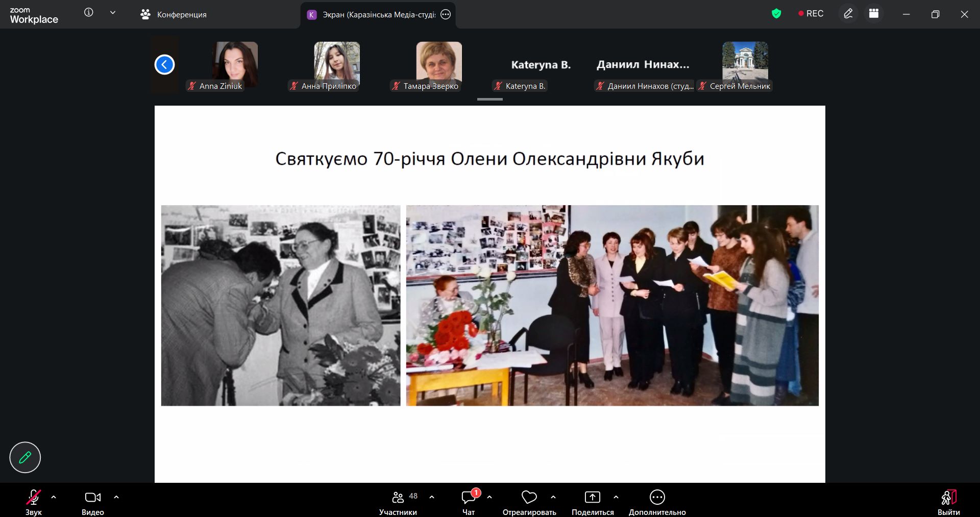Unmute microphone with Звук button
This screenshot has height=517, width=980.
34,502
